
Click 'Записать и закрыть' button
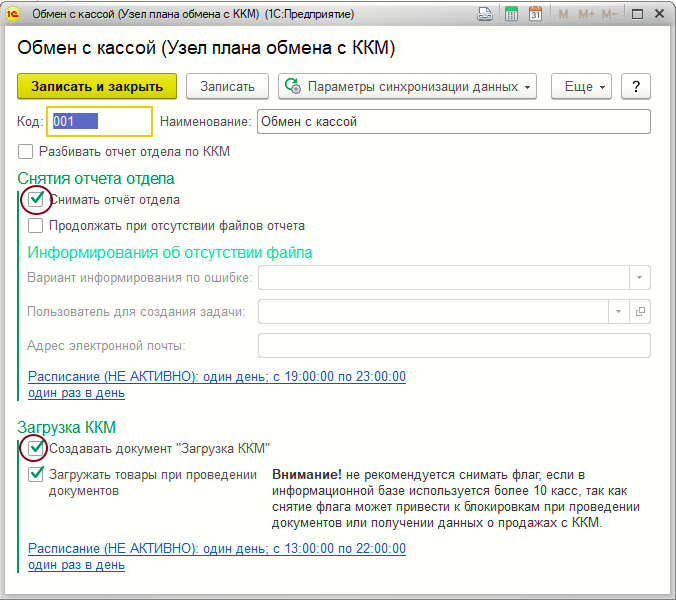(x=97, y=86)
